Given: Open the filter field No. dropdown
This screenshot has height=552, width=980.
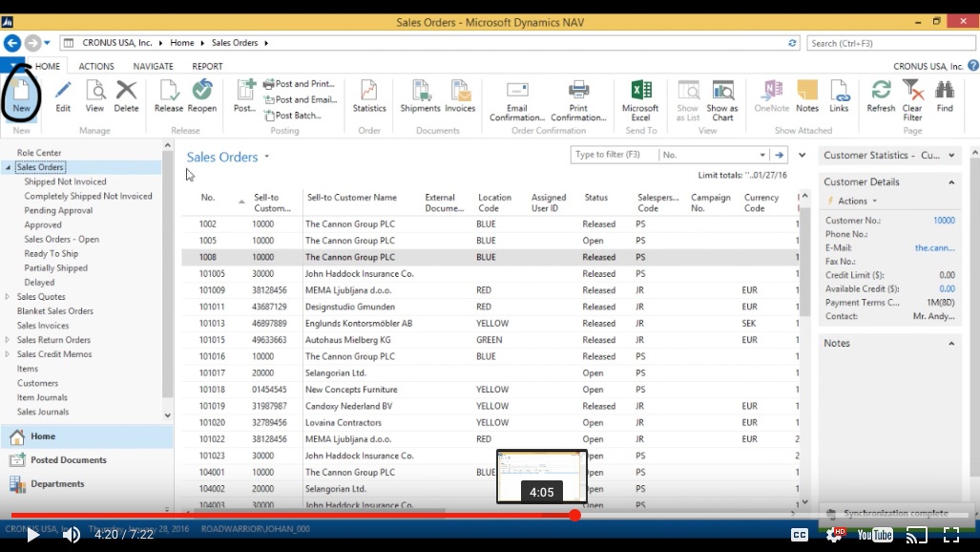Looking at the screenshot, I should [x=762, y=155].
